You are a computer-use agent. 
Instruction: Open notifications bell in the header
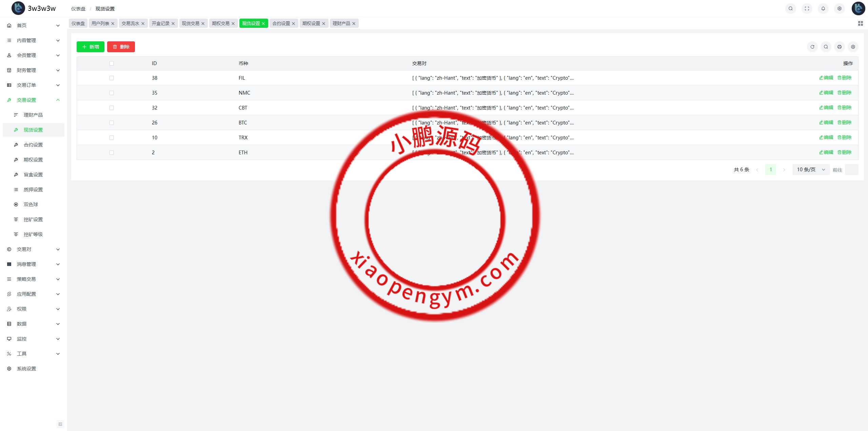823,8
